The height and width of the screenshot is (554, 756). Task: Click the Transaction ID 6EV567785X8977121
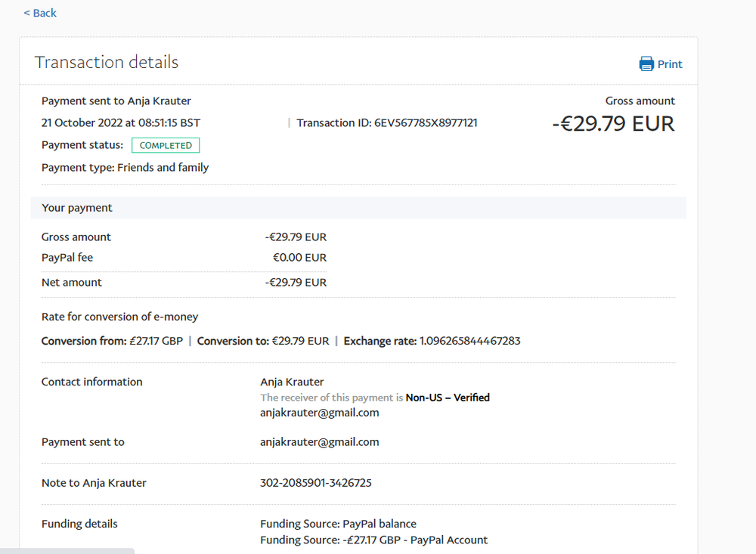coord(426,122)
